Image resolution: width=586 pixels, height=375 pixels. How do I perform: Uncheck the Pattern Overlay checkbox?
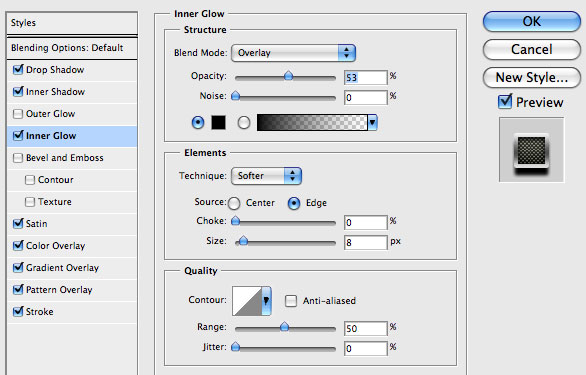click(18, 289)
